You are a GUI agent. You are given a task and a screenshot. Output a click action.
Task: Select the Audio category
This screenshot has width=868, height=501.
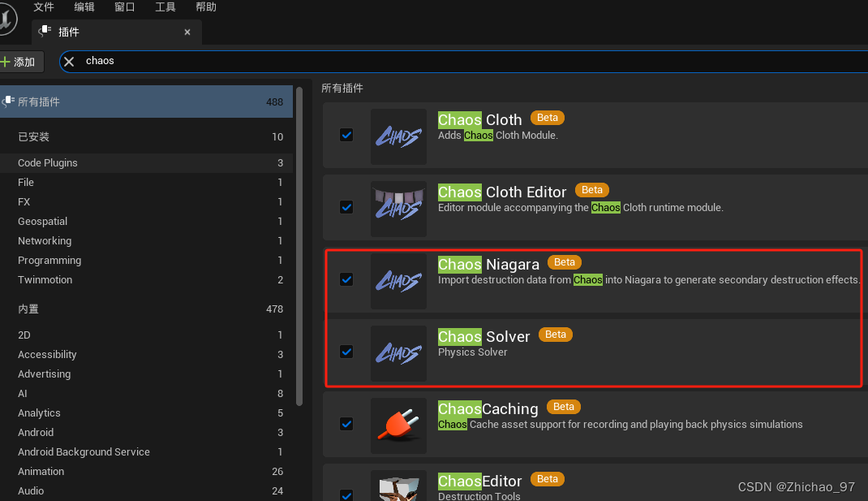[x=146, y=491]
